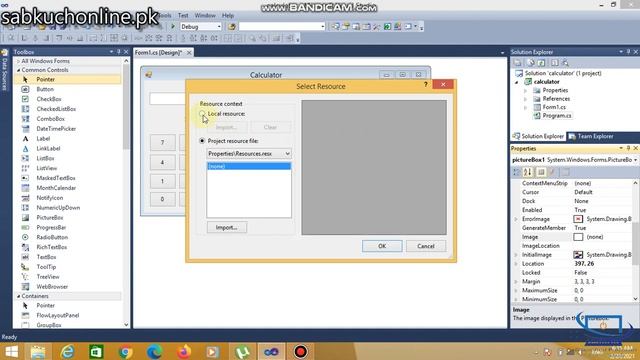
Task: Choose the ToolTip toolbox control
Action: (x=46, y=267)
